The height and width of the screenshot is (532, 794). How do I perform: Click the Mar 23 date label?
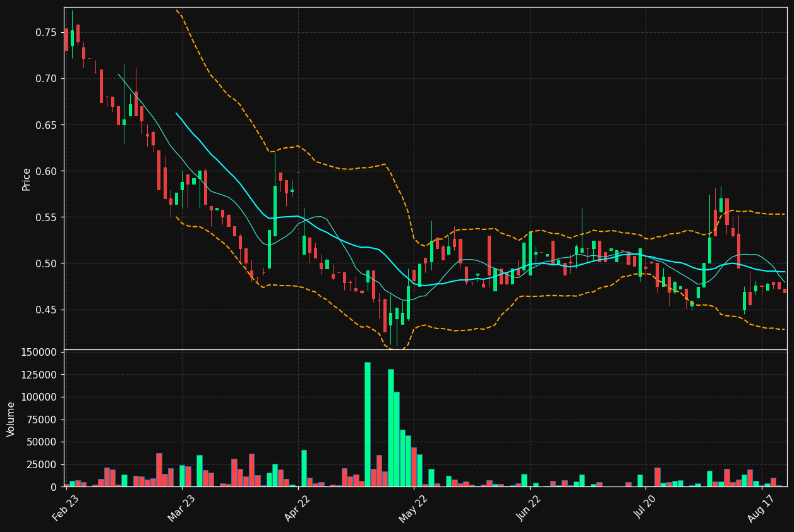(x=182, y=508)
